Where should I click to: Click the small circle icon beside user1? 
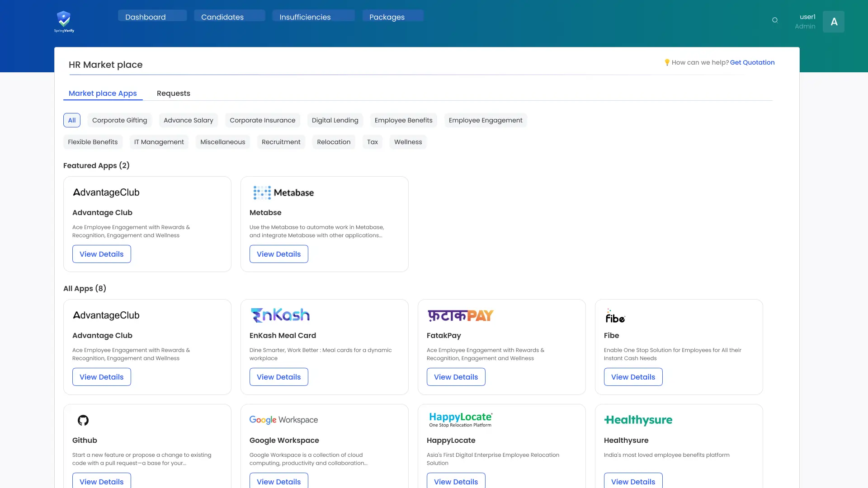point(775,20)
